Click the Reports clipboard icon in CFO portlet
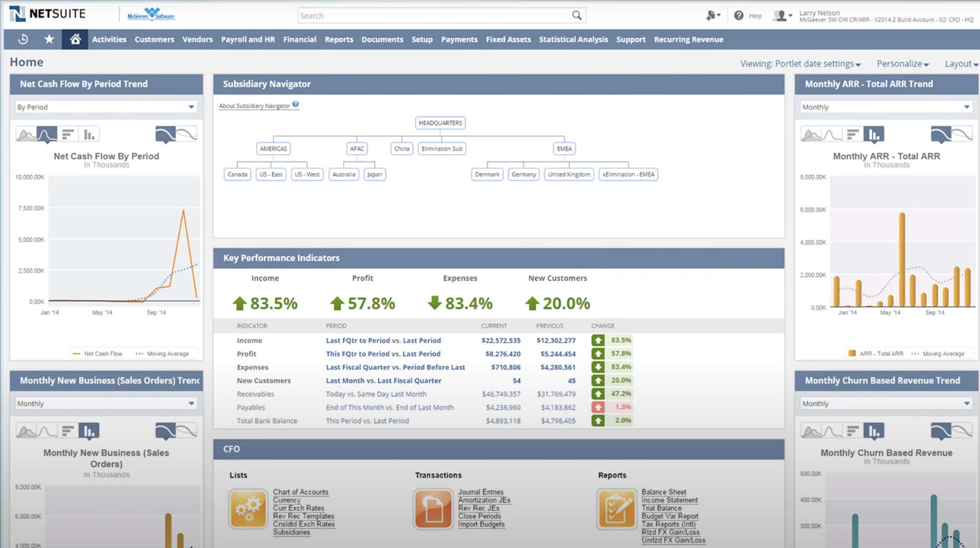This screenshot has height=548, width=980. click(x=616, y=509)
